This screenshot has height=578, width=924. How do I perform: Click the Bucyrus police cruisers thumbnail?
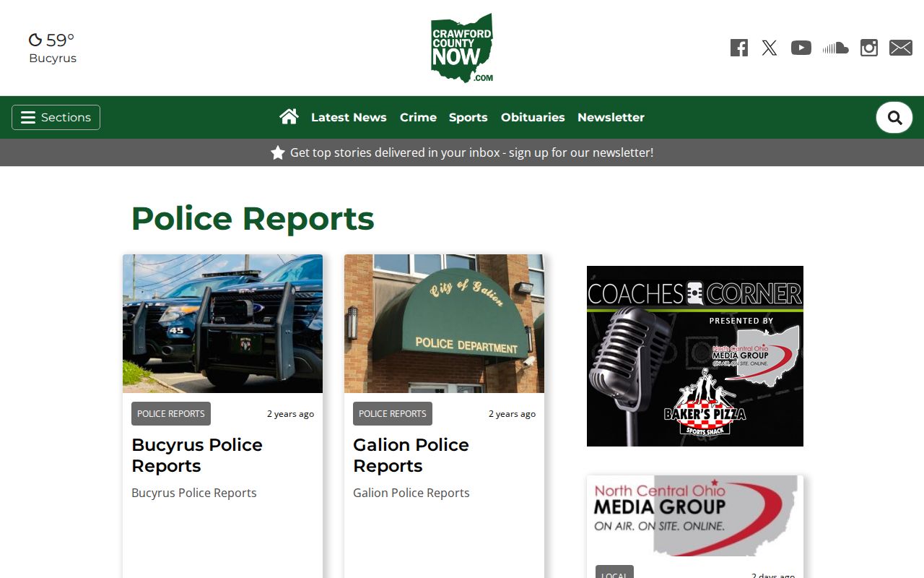[222, 324]
